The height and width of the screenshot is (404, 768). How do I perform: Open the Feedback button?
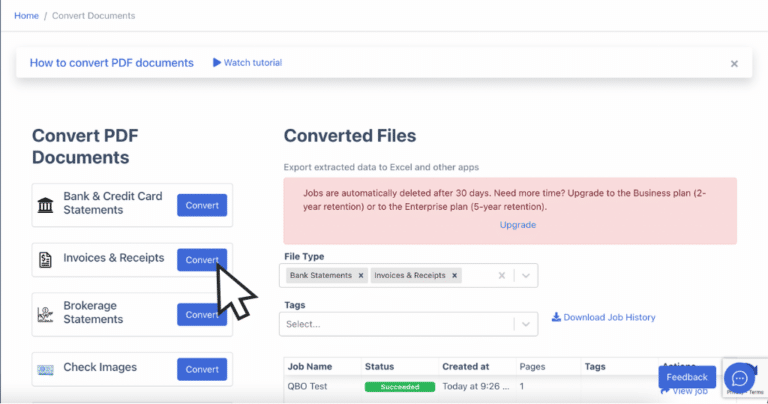[x=687, y=377]
